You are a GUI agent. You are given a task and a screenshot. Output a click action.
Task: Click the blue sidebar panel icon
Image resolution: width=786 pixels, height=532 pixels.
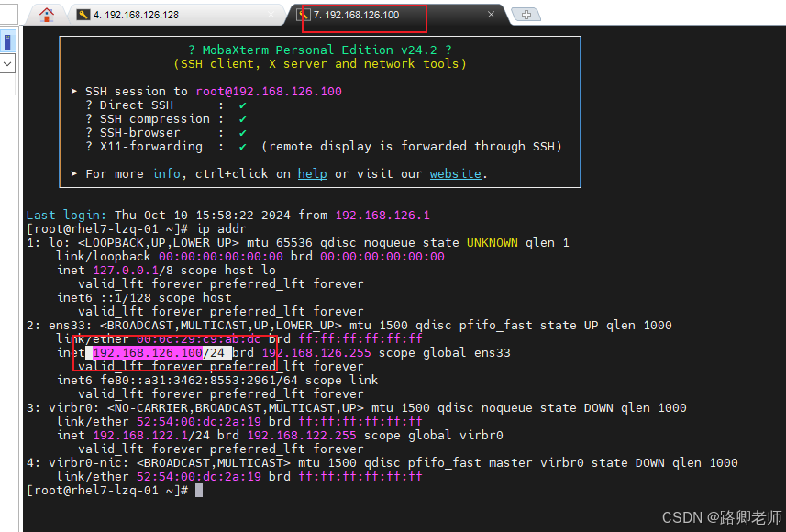point(7,41)
